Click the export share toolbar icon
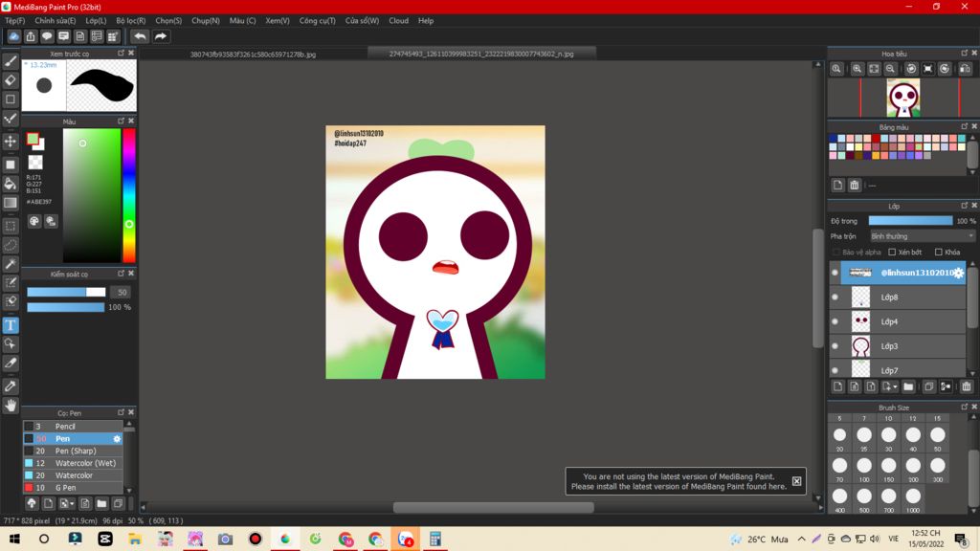Image resolution: width=980 pixels, height=551 pixels. click(x=30, y=36)
